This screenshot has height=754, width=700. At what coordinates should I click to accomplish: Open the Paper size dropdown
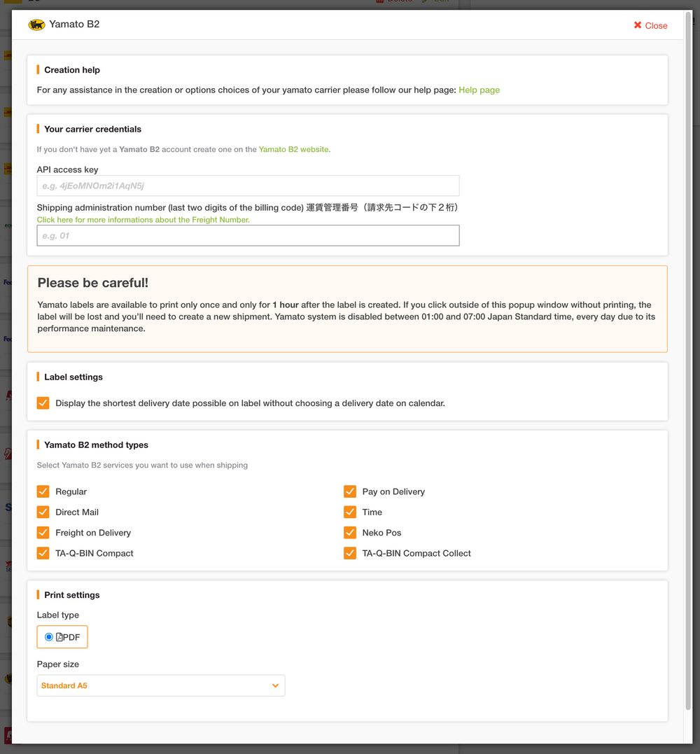click(160, 685)
